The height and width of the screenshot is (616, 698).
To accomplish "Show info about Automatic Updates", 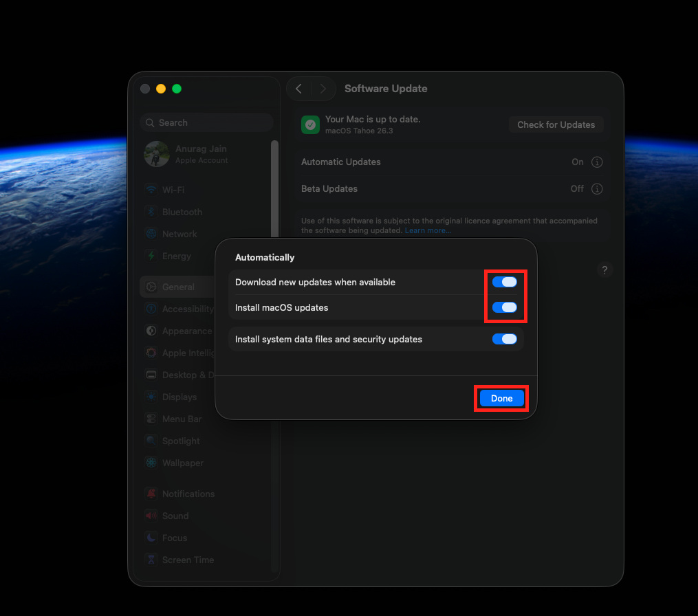I will coord(597,162).
